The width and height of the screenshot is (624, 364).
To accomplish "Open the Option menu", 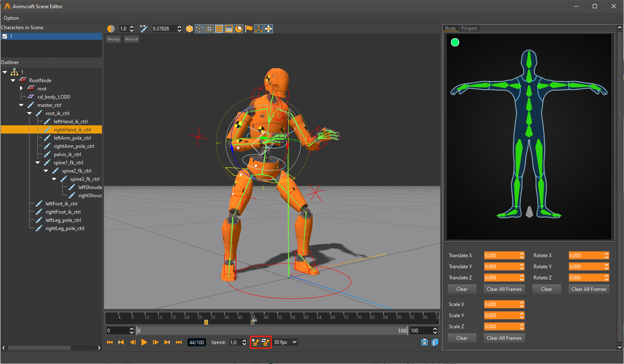I will click(x=11, y=18).
